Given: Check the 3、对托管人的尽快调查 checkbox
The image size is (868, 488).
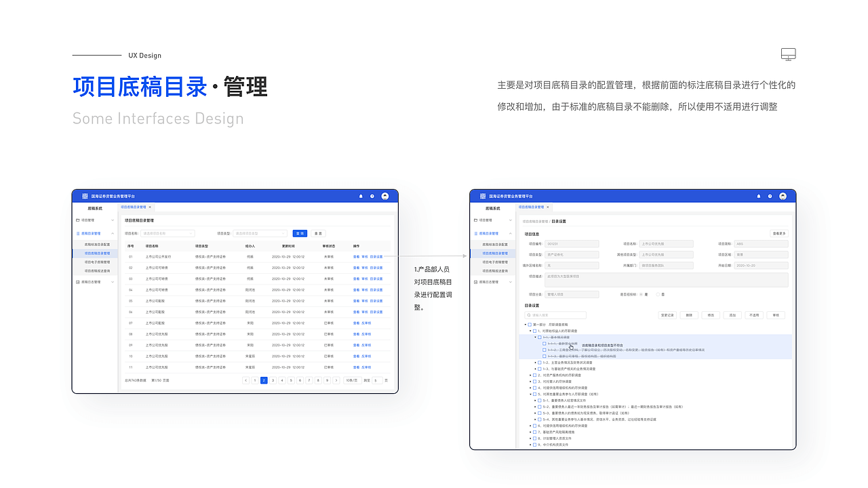Looking at the screenshot, I should pos(534,382).
